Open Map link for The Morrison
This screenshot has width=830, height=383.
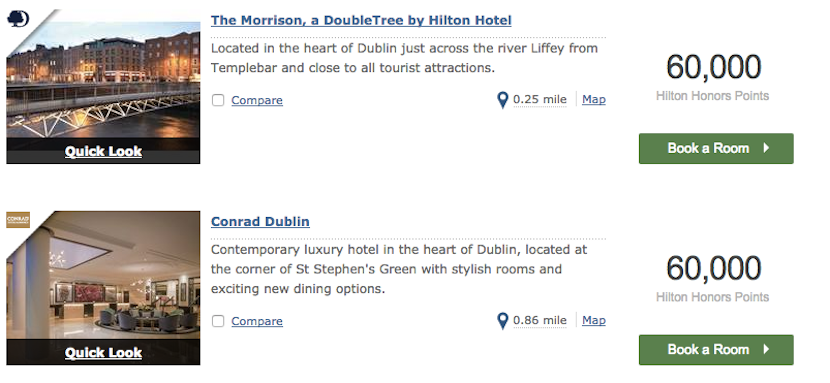pyautogui.click(x=594, y=99)
